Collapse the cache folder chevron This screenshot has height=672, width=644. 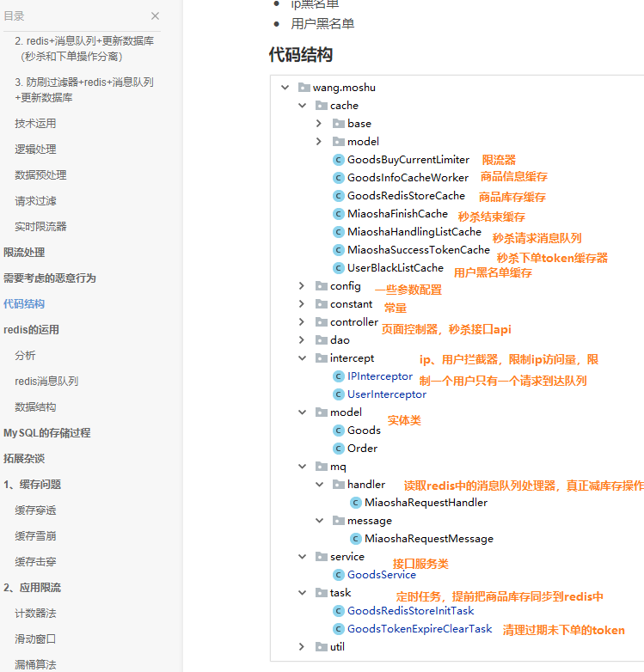tap(303, 106)
